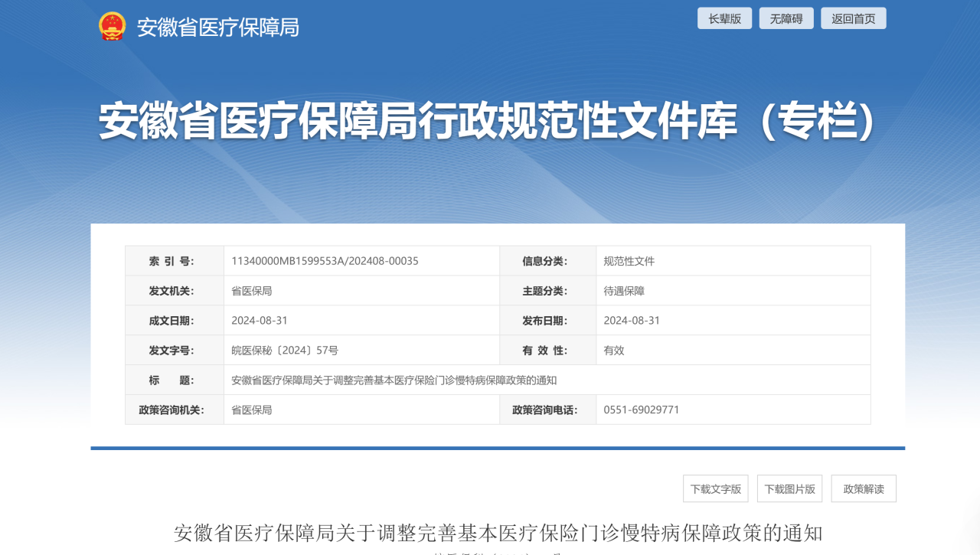
Task: Click the 有效性 label cell
Action: click(548, 351)
